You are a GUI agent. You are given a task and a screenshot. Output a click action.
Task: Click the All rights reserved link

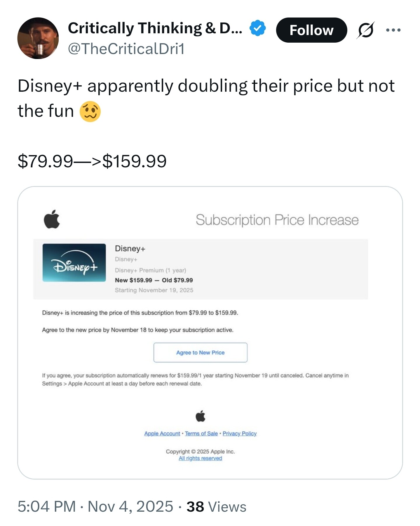pos(200,458)
